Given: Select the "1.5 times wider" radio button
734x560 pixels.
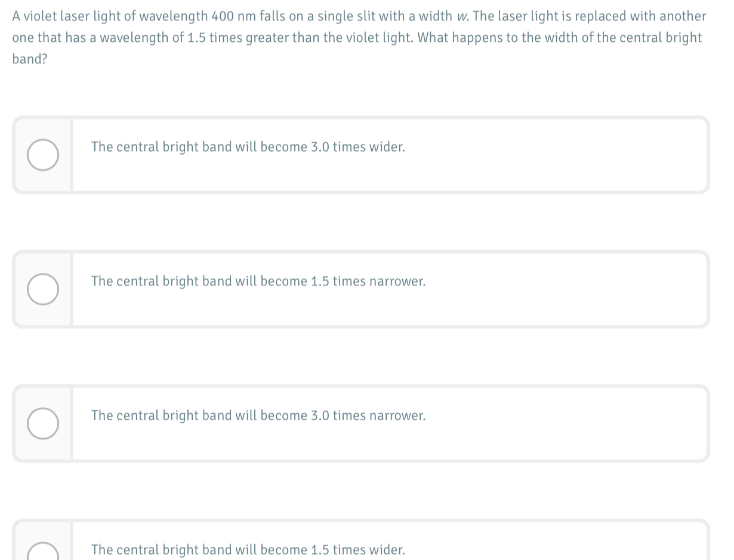Looking at the screenshot, I should click(43, 551).
